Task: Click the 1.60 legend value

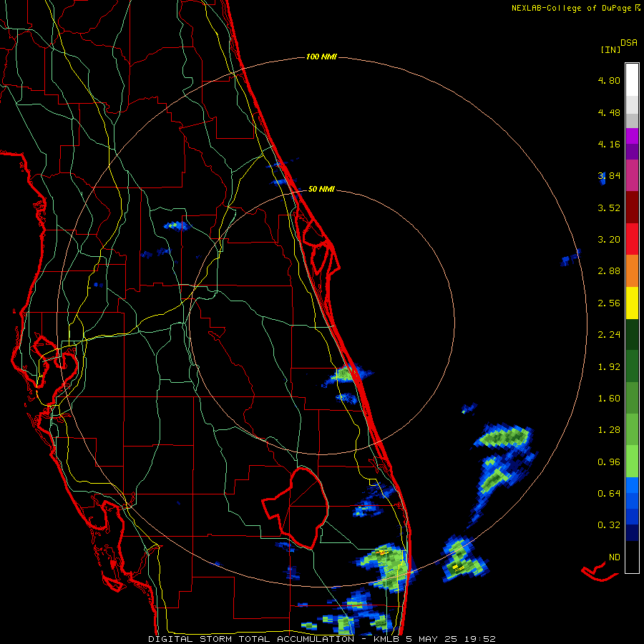Action: pos(609,399)
